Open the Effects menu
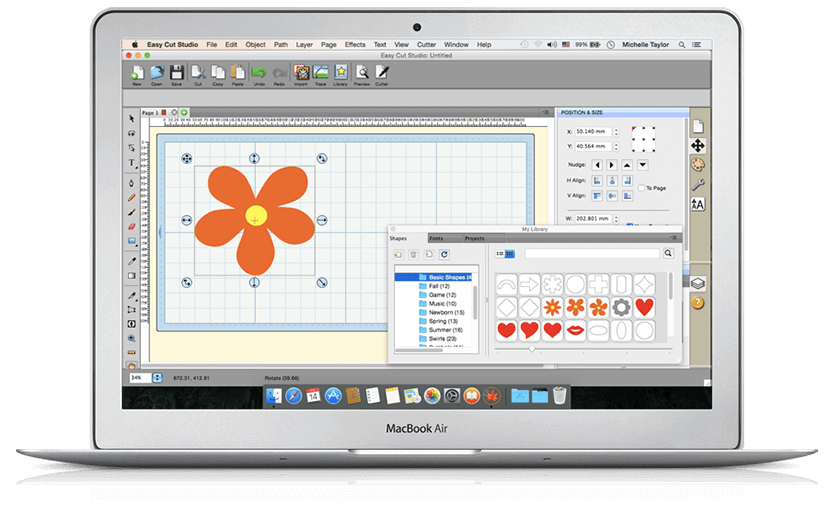830x506 pixels. [x=355, y=45]
